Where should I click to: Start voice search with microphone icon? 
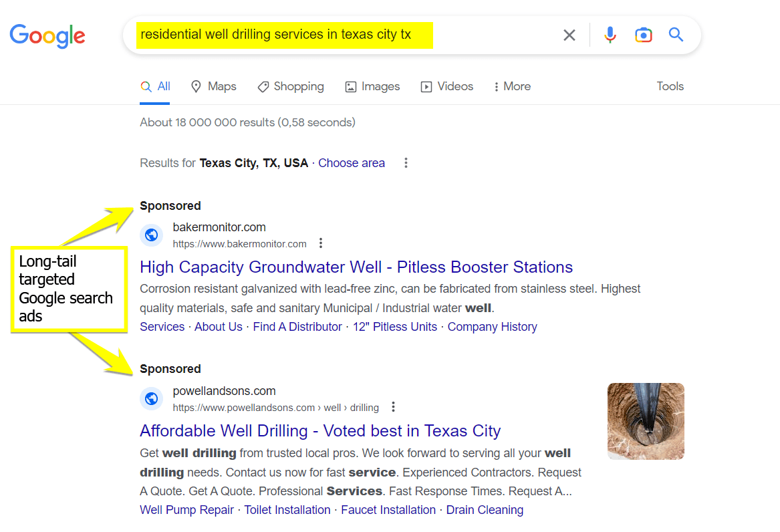pos(610,35)
